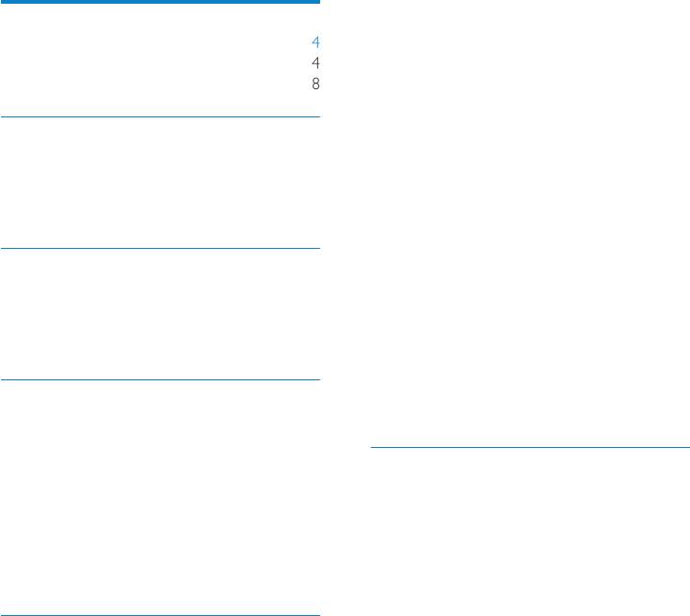690x616 pixels.
Task: Click the page number 8 entry
Action: pos(315,84)
